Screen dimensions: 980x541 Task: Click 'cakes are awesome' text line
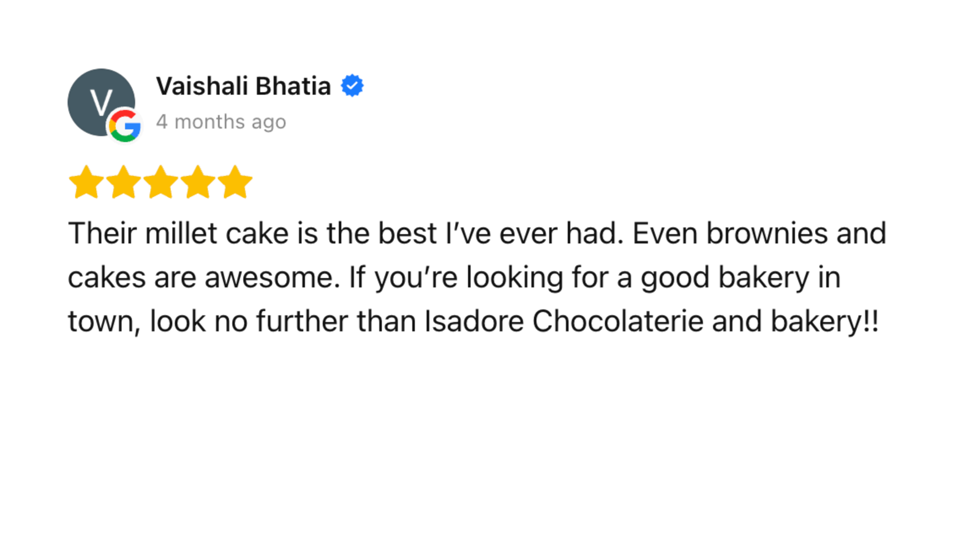coord(203,278)
